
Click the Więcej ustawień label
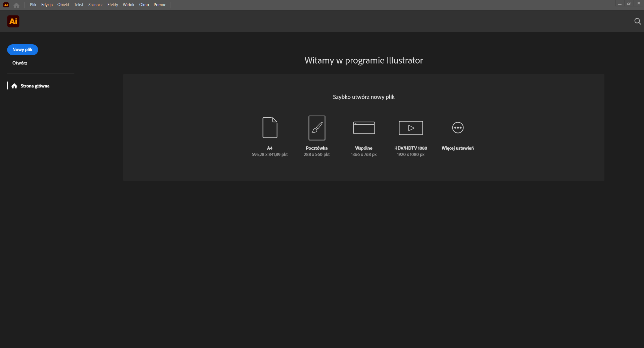point(458,148)
